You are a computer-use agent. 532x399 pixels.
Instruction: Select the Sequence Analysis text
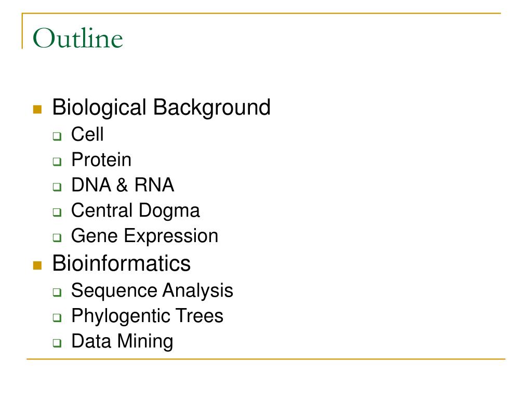pyautogui.click(x=152, y=291)
